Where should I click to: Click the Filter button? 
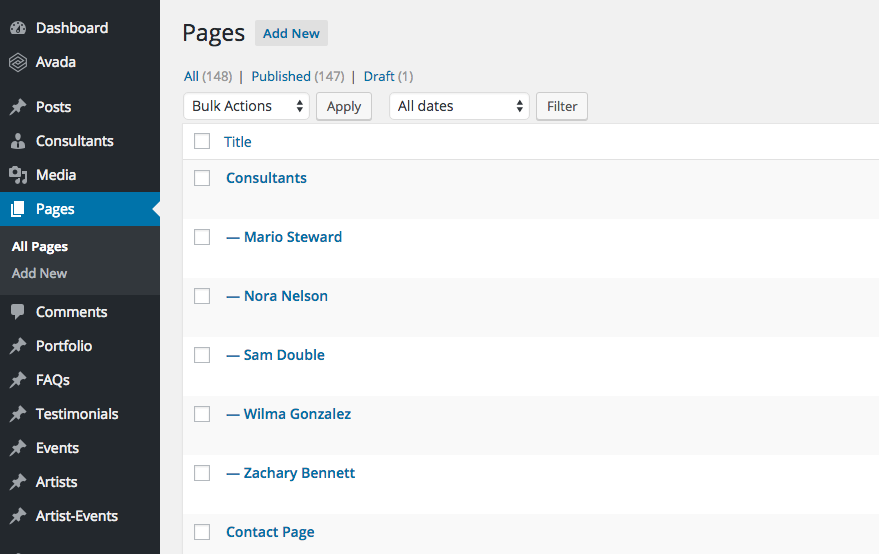(x=562, y=106)
